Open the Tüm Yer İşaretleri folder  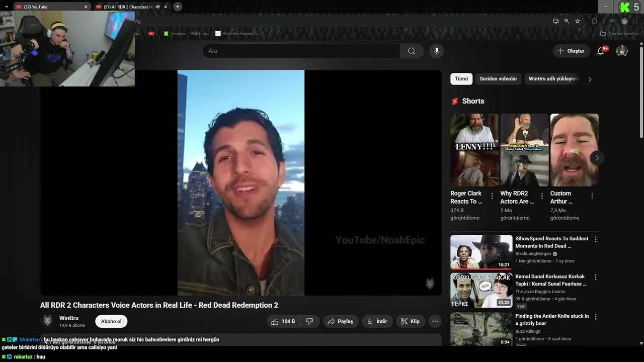coord(619,33)
